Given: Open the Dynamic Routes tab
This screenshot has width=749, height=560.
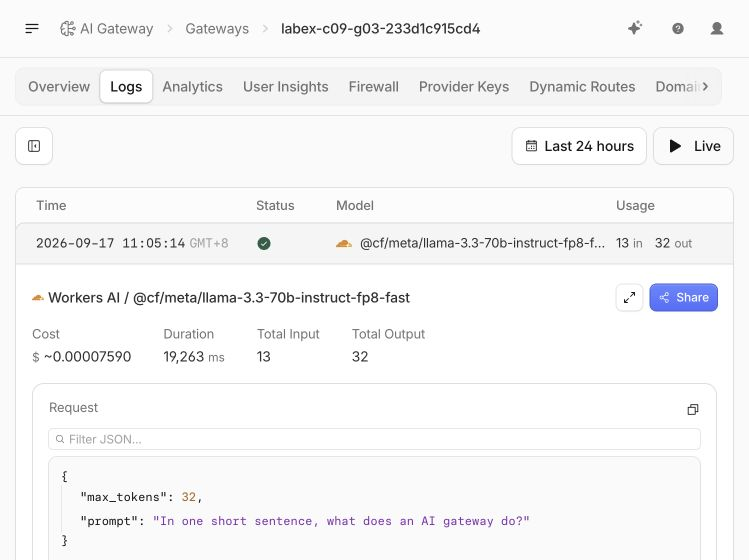Looking at the screenshot, I should [582, 86].
